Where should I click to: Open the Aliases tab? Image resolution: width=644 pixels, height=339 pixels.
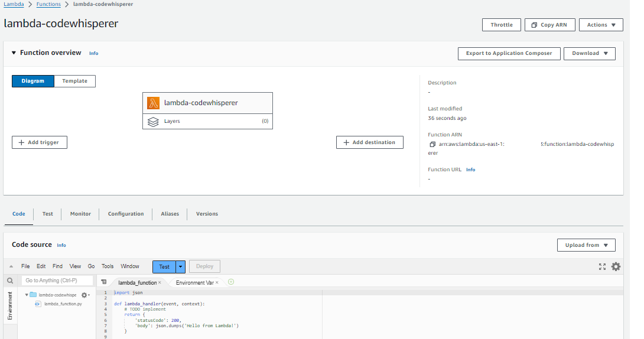click(170, 214)
